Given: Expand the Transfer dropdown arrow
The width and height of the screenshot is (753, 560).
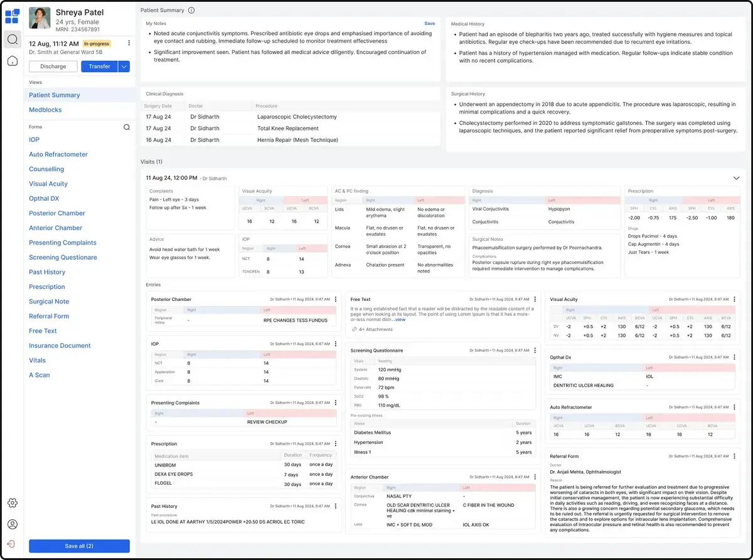Looking at the screenshot, I should pos(124,66).
